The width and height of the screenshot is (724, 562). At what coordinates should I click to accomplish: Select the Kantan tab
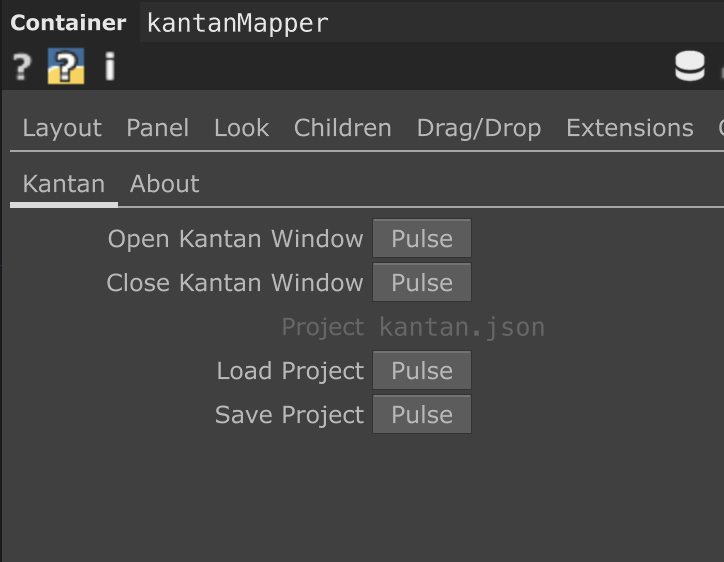tap(63, 184)
